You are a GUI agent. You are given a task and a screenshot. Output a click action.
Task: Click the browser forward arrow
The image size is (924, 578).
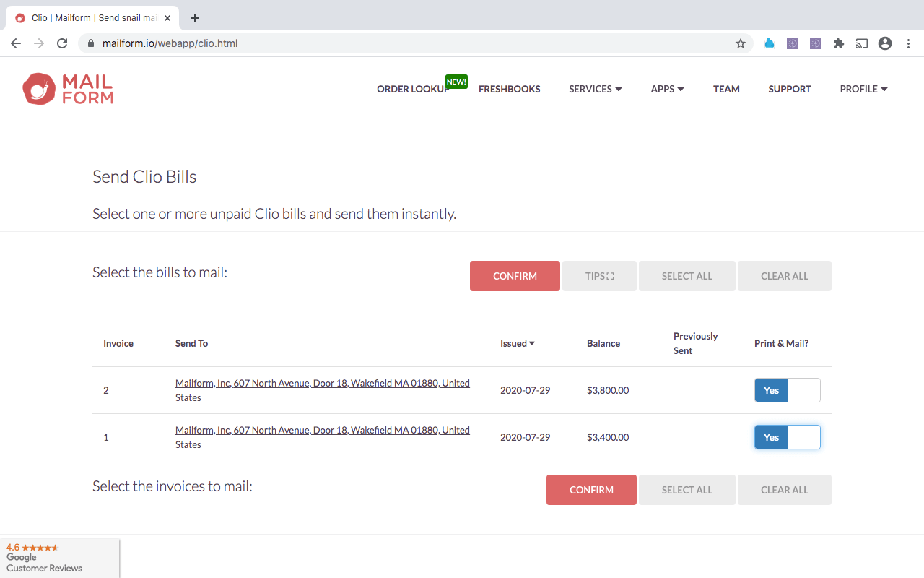39,43
